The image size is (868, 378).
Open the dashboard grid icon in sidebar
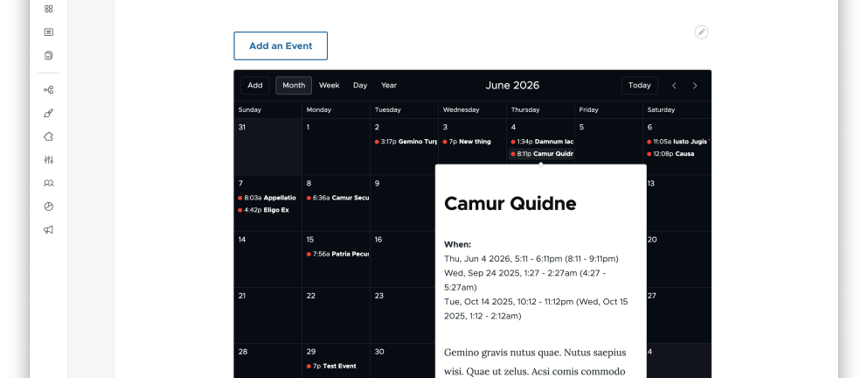coord(49,9)
